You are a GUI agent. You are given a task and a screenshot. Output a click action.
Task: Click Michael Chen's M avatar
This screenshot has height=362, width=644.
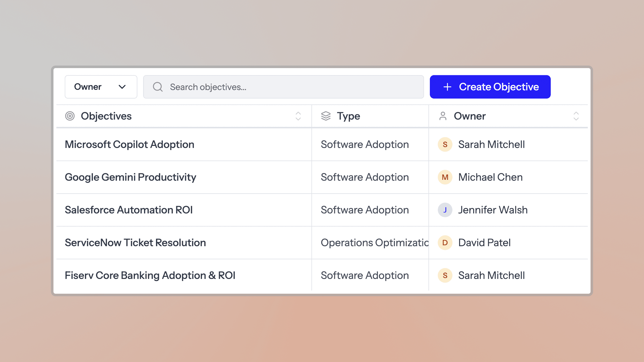[445, 177]
